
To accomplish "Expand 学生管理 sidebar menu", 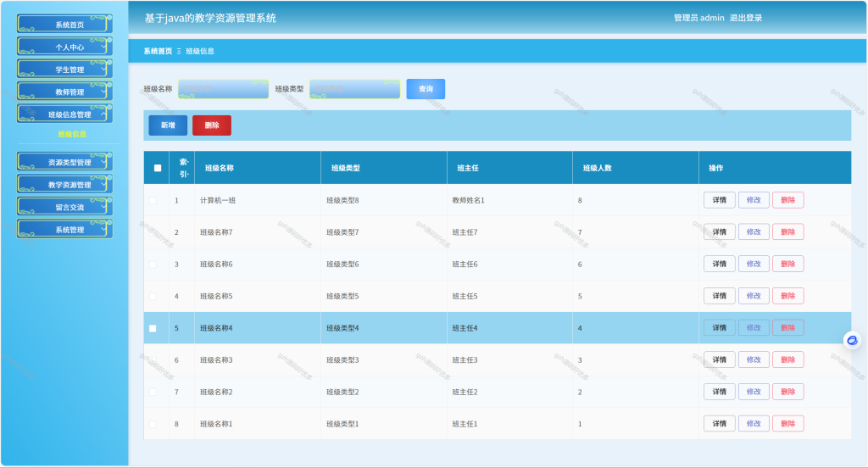I will point(65,70).
